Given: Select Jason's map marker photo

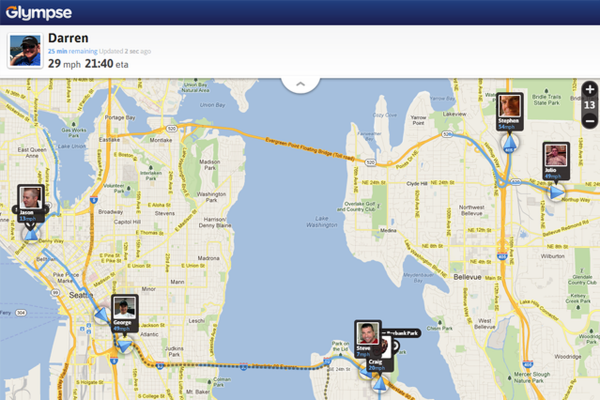Looking at the screenshot, I should click(31, 198).
